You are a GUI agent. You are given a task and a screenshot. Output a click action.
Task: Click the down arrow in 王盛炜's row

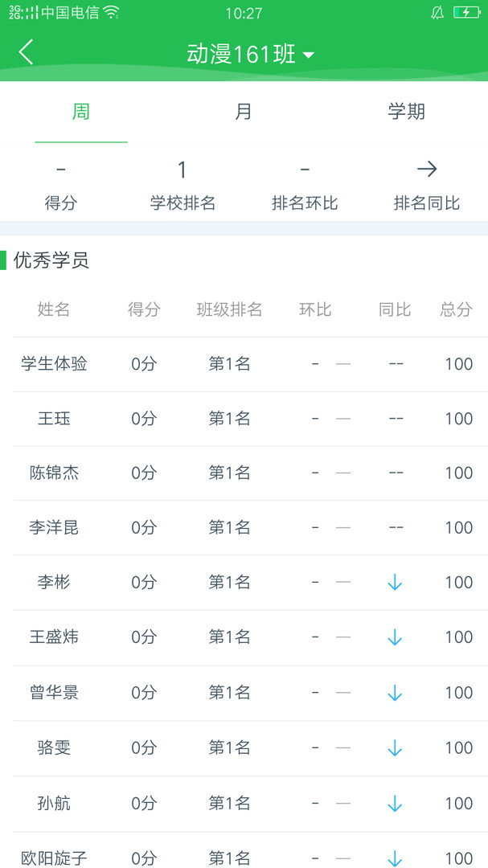pos(395,637)
